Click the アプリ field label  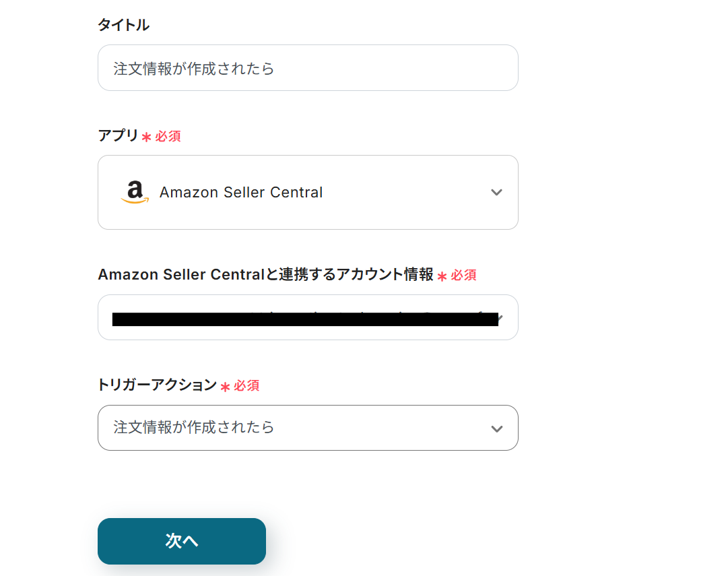tap(118, 135)
